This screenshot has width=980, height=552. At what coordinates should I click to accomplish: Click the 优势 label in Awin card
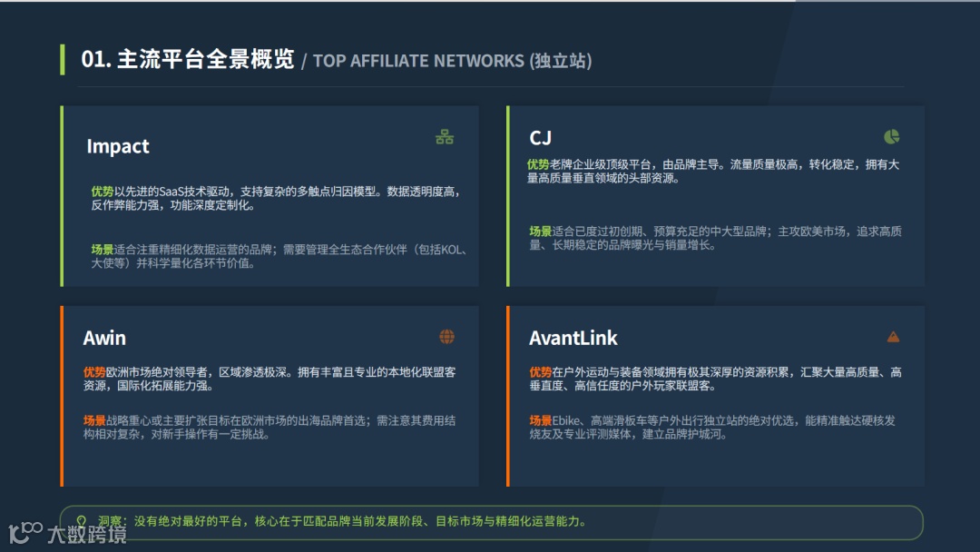94,372
